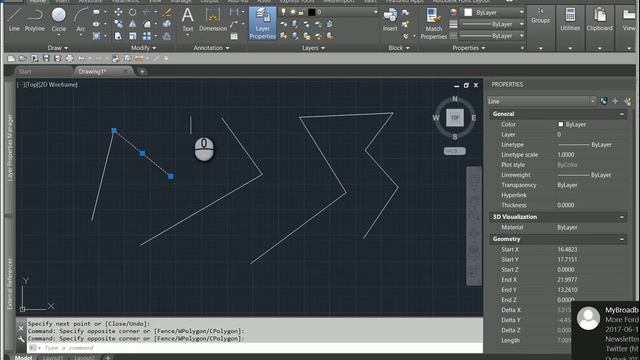Select the Text annotation tool
Screen dimensions: 640x360
(x=188, y=20)
